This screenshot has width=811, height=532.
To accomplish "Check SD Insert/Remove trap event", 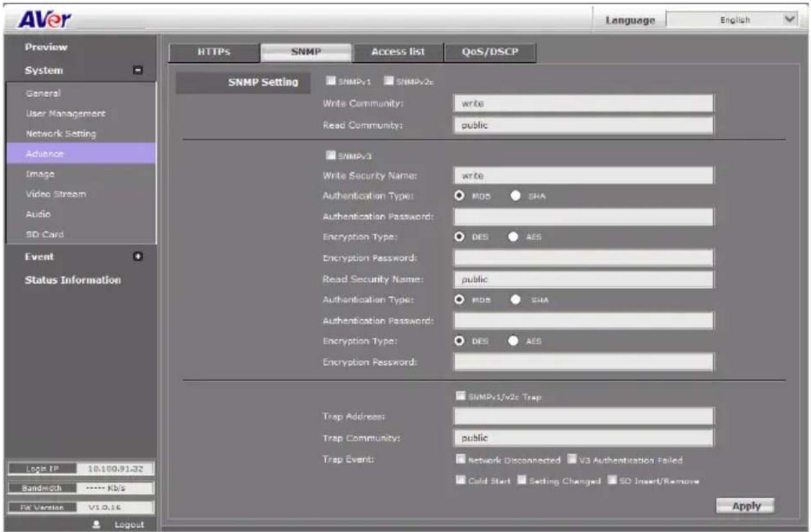I will coord(612,481).
